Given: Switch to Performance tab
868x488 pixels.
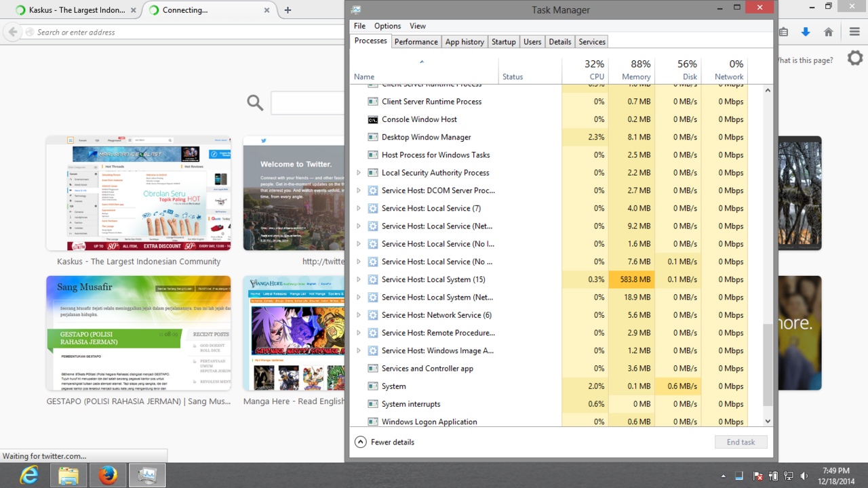Looking at the screenshot, I should (x=416, y=41).
